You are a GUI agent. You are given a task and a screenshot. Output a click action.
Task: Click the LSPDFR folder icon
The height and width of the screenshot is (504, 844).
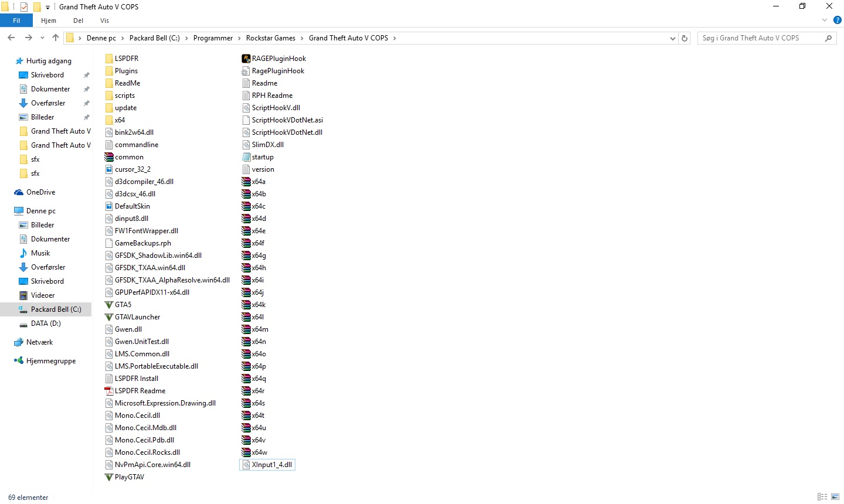click(109, 59)
